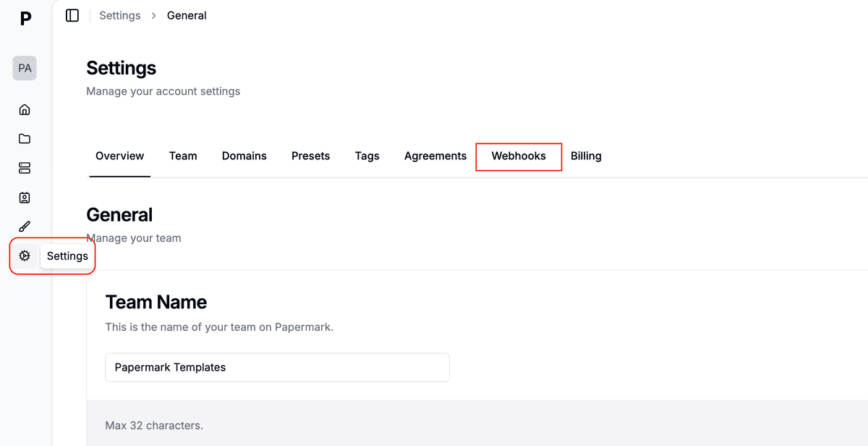Select the Domains tab
The height and width of the screenshot is (446, 868).
244,156
